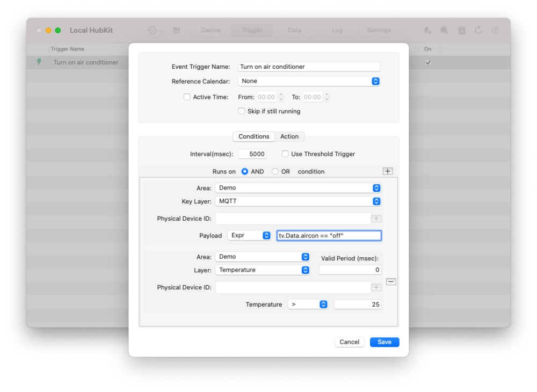Screen dimensions: 537x392
Task: Click the lightning icon beside Turn on air conditioner
Action: (x=38, y=62)
